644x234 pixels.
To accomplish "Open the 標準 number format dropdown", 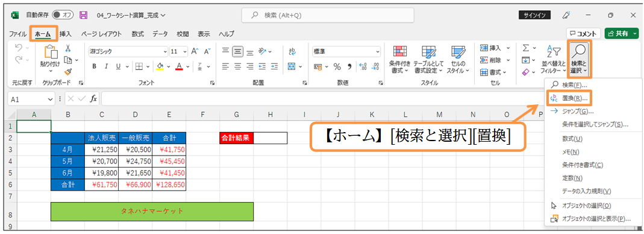I will (378, 52).
